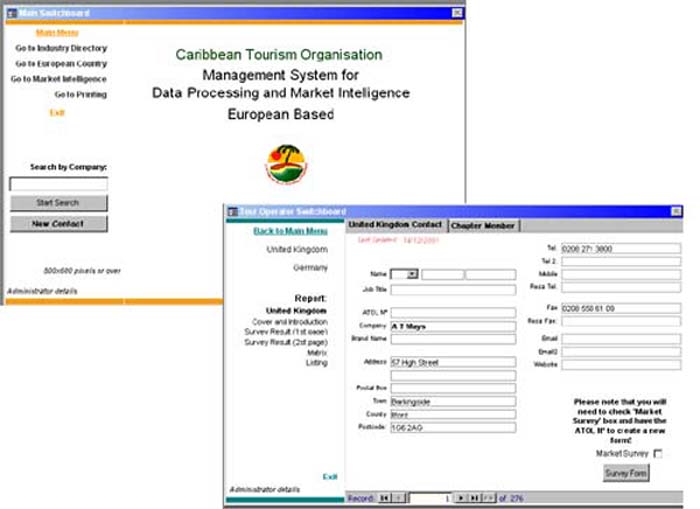Open Survey Result 2nd page report
The width and height of the screenshot is (700, 509).
pos(286,342)
